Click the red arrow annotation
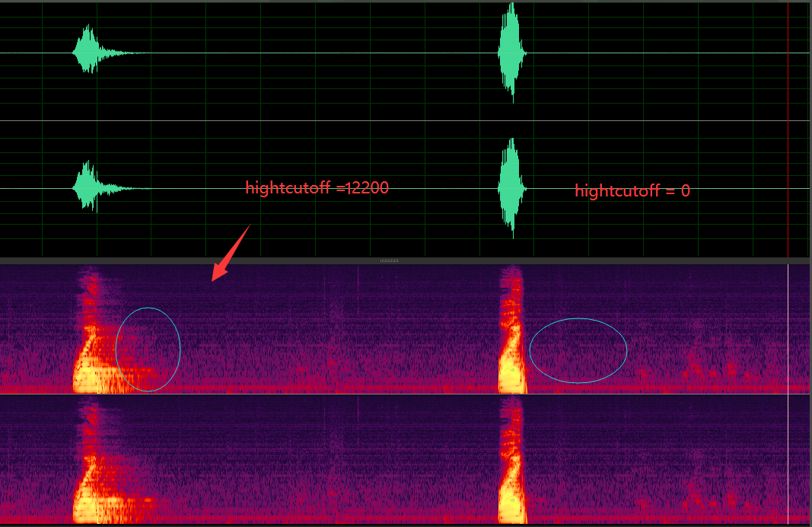The image size is (812, 527). pos(231,254)
